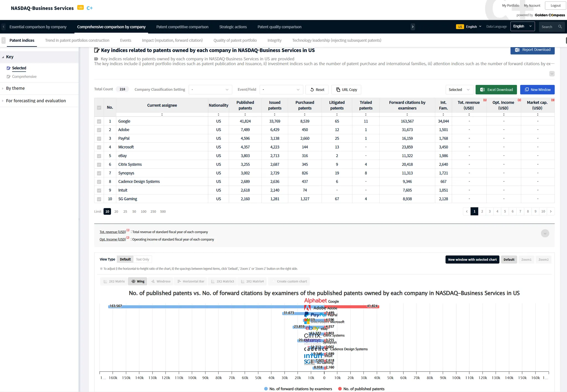Select the Wing chart type
The height and width of the screenshot is (392, 567).
138,281
